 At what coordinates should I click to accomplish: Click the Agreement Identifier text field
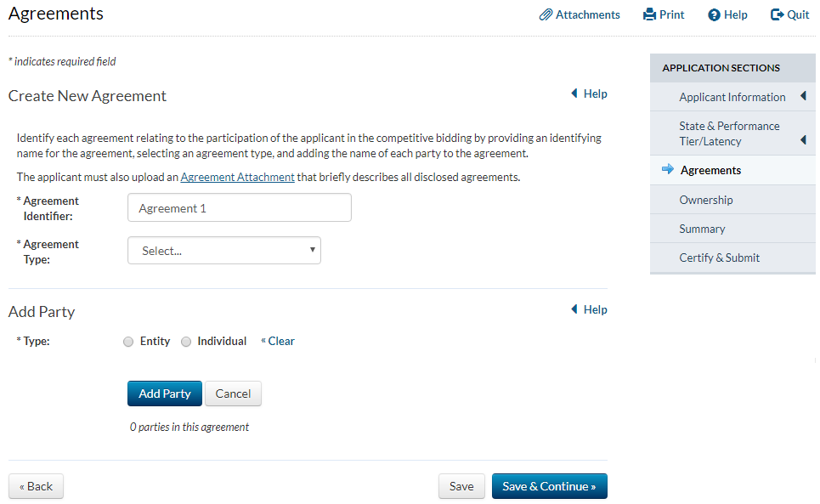[x=239, y=208]
